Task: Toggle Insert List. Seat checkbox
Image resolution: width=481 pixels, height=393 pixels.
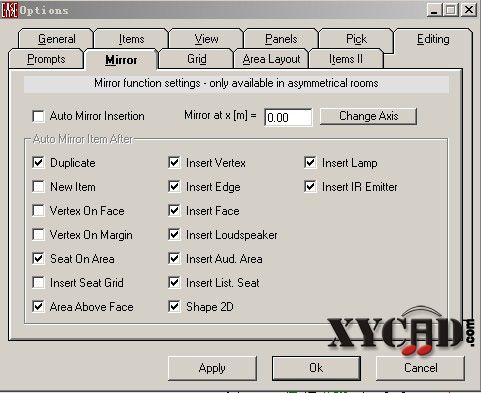Action: 174,283
